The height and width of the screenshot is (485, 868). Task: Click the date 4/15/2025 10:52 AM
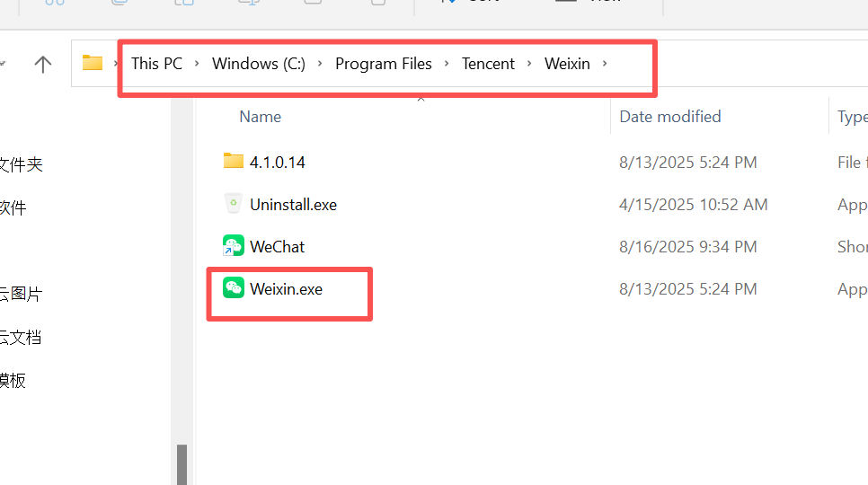click(694, 205)
